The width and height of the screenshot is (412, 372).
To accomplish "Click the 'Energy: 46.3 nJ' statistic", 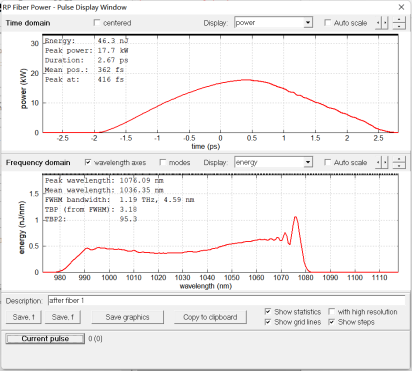I will tap(87, 41).
